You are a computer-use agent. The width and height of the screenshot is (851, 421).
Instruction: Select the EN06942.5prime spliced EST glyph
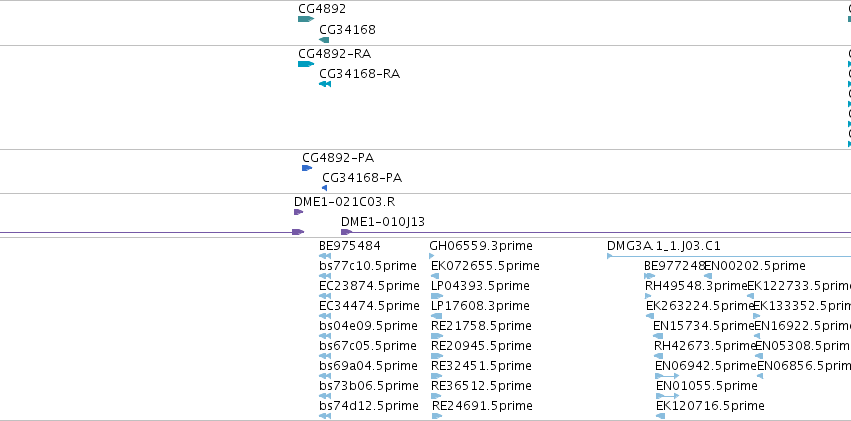(667, 376)
